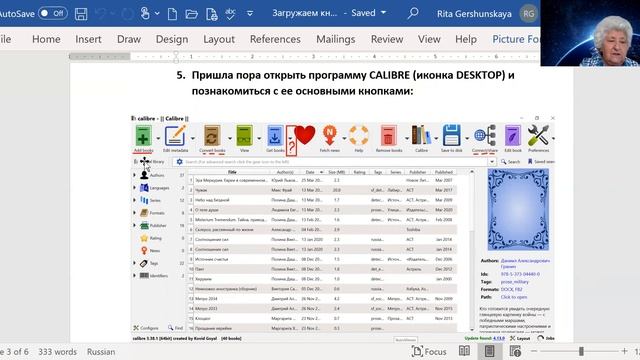This screenshot has height=360, width=640.
Task: Click the zoom in plus button
Action: [624, 351]
